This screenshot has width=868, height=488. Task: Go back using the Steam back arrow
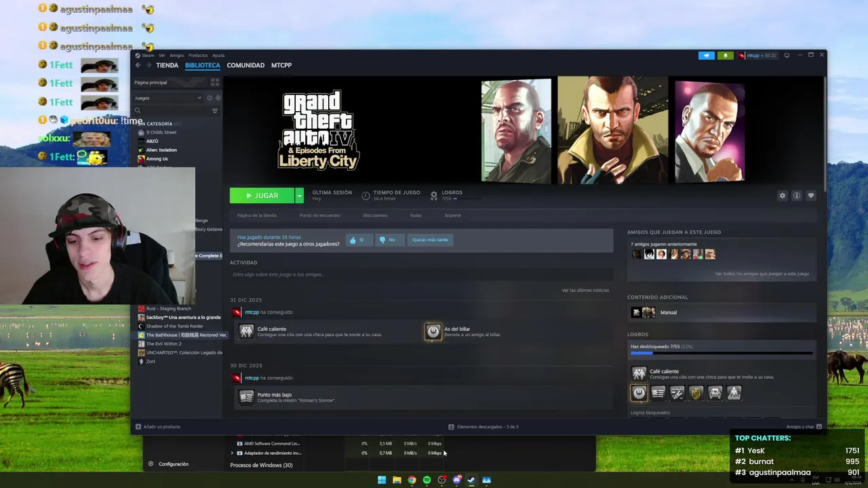pos(138,65)
